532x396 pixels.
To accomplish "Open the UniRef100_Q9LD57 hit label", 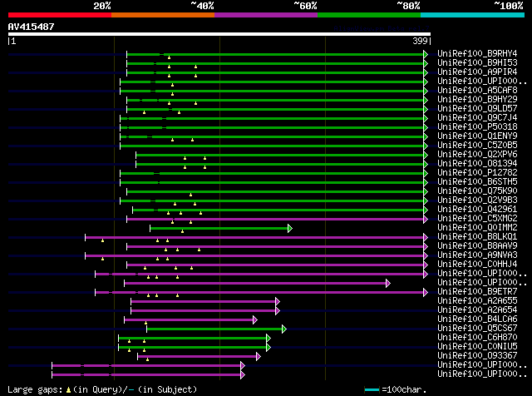I will (477, 109).
